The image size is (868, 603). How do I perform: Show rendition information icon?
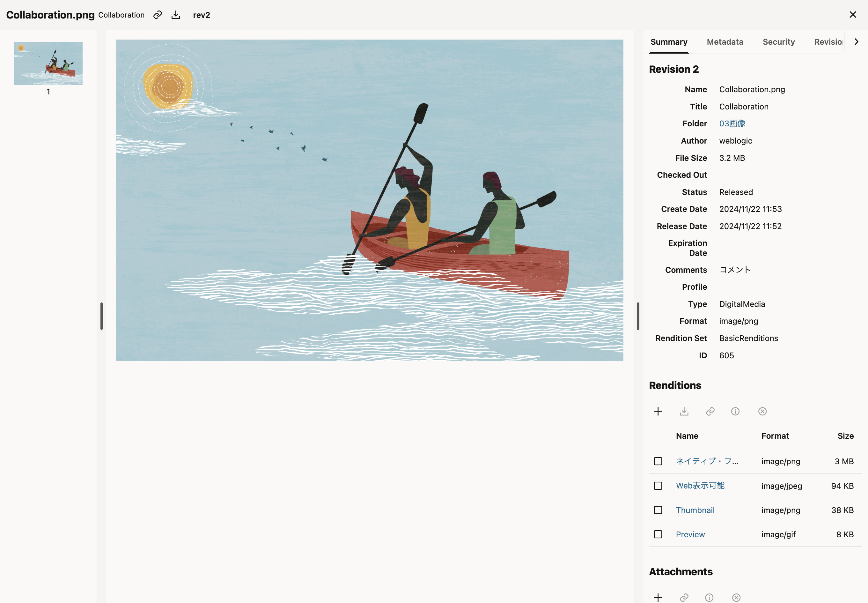[x=735, y=411]
